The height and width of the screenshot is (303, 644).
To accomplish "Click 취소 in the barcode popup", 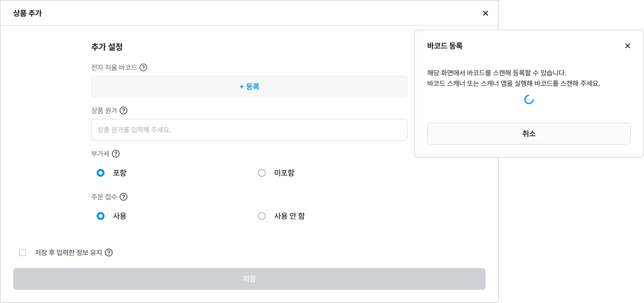I will tap(529, 134).
